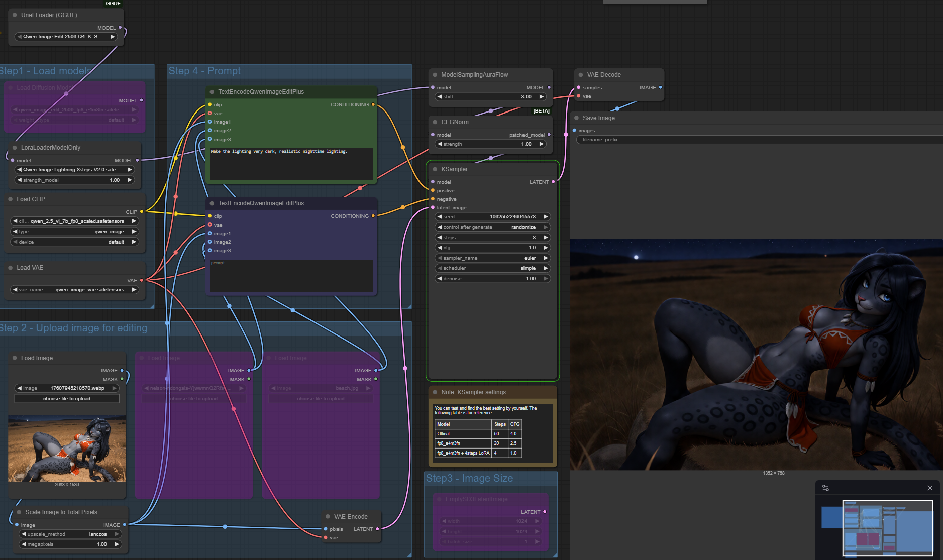Close the minimap panel
This screenshot has width=943, height=560.
coord(929,488)
